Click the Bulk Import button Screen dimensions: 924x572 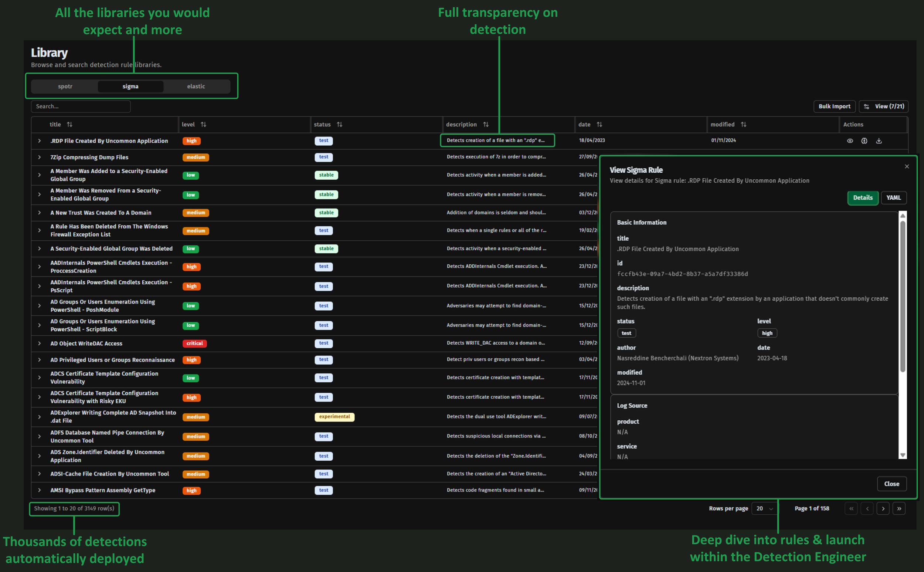click(834, 106)
